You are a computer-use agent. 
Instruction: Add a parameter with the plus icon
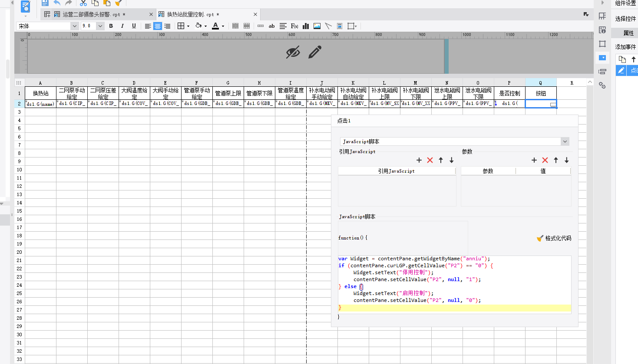(x=534, y=160)
